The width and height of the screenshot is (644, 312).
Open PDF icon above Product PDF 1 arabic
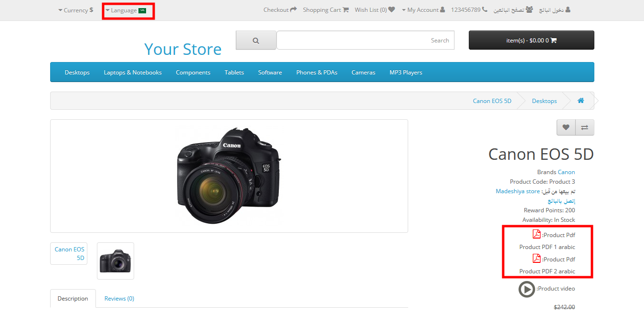click(x=537, y=234)
